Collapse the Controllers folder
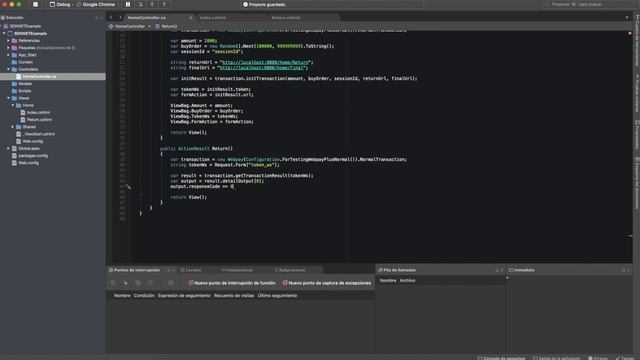640x360 pixels. pyautogui.click(x=8, y=69)
